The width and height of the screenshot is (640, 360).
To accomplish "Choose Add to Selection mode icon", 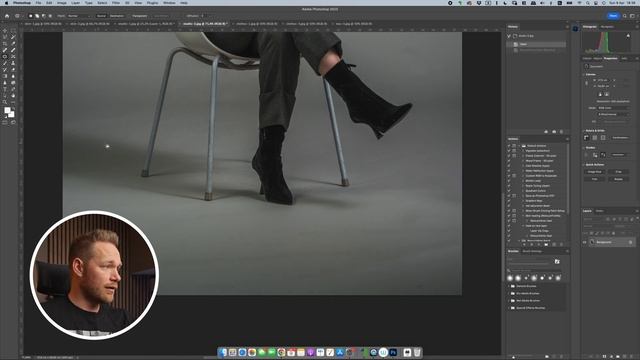I will pyautogui.click(x=37, y=16).
